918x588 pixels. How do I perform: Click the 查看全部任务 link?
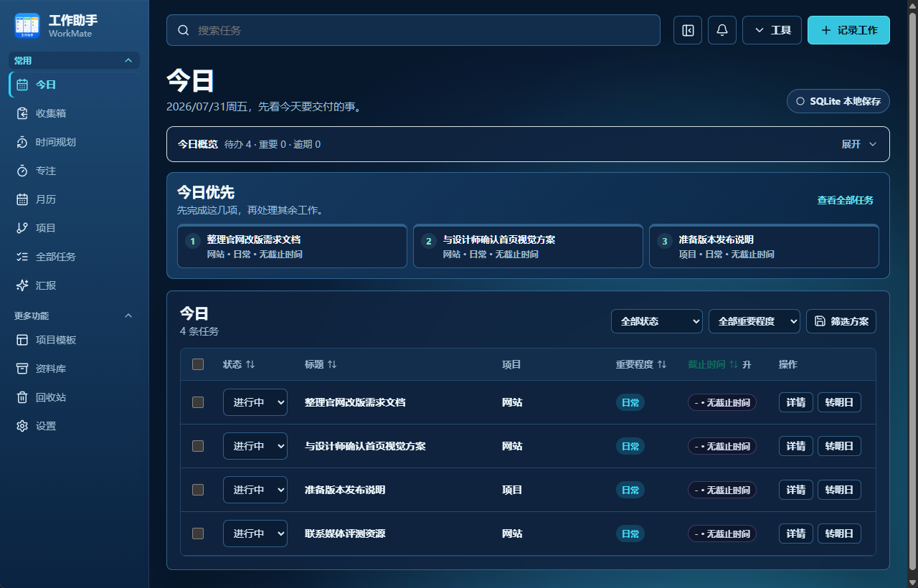point(846,200)
